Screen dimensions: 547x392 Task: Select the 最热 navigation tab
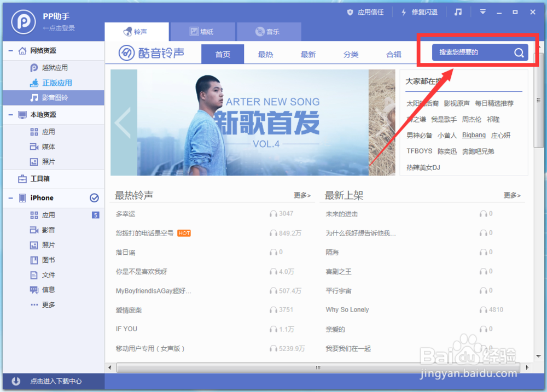pyautogui.click(x=265, y=55)
